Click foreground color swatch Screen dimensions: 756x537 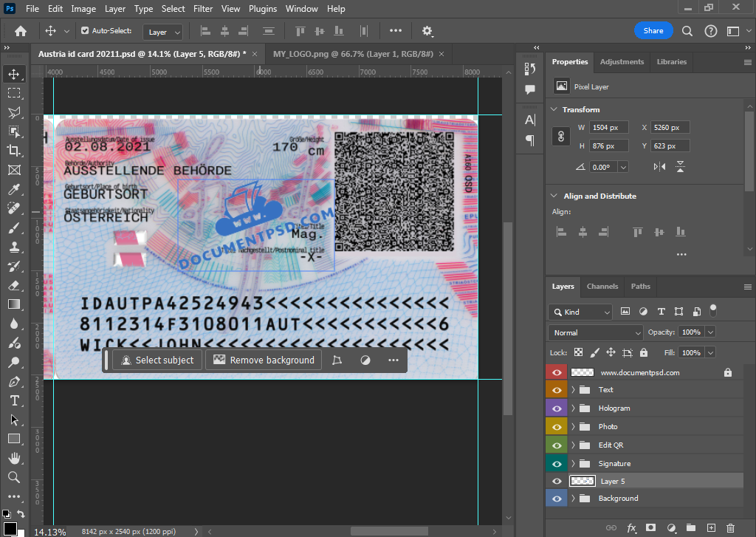10,529
